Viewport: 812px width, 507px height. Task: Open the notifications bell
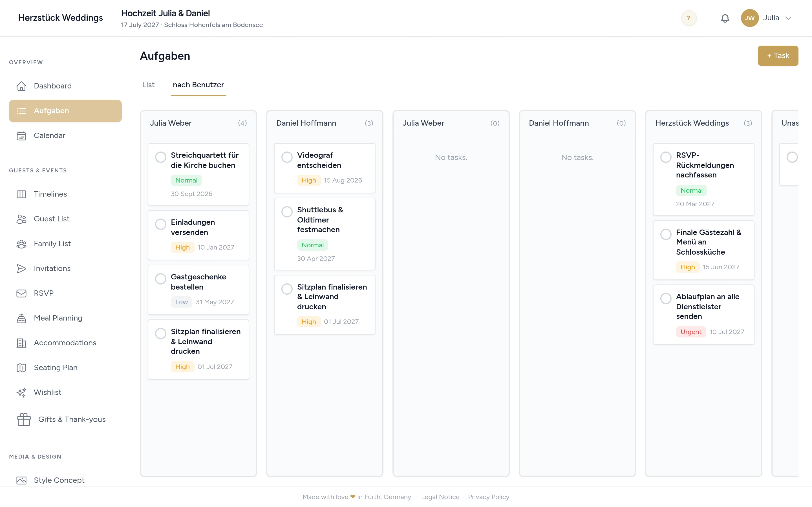(x=725, y=18)
